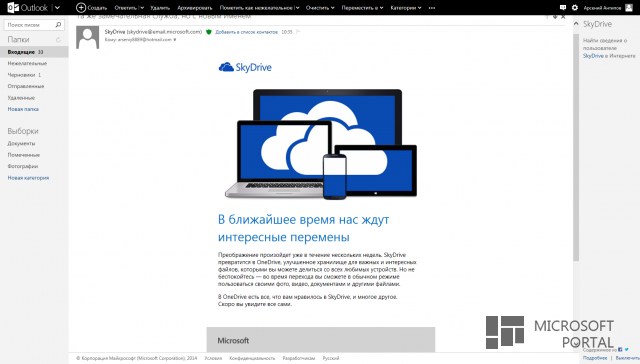Click the Outlook logo in the header
The height and width of the screenshot is (364, 640).
click(27, 7)
